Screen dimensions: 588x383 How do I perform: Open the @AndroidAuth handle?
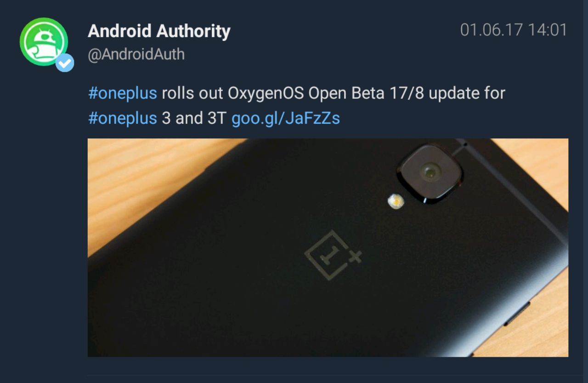pyautogui.click(x=136, y=54)
